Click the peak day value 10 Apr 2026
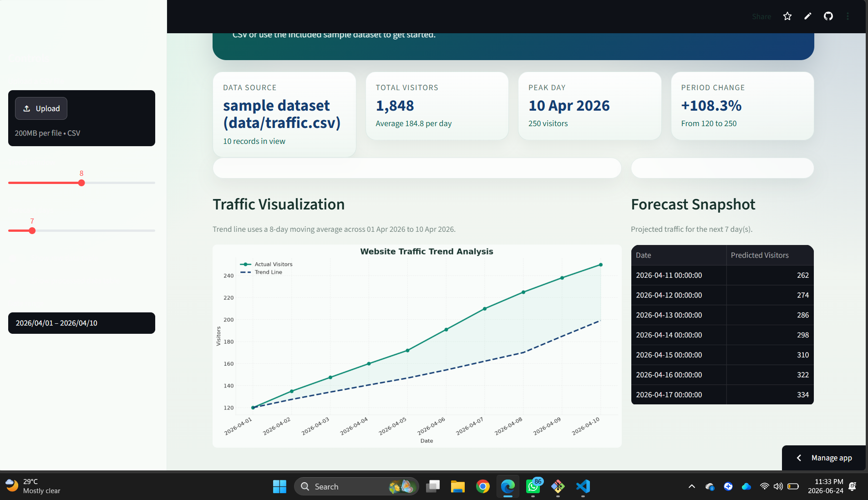Screen dimensions: 868x500 (x=569, y=106)
